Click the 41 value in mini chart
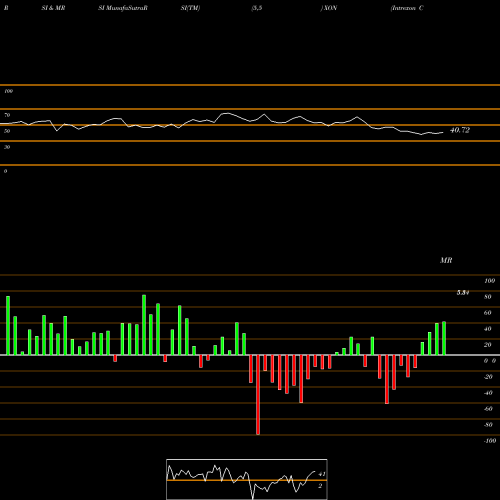 click(322, 474)
